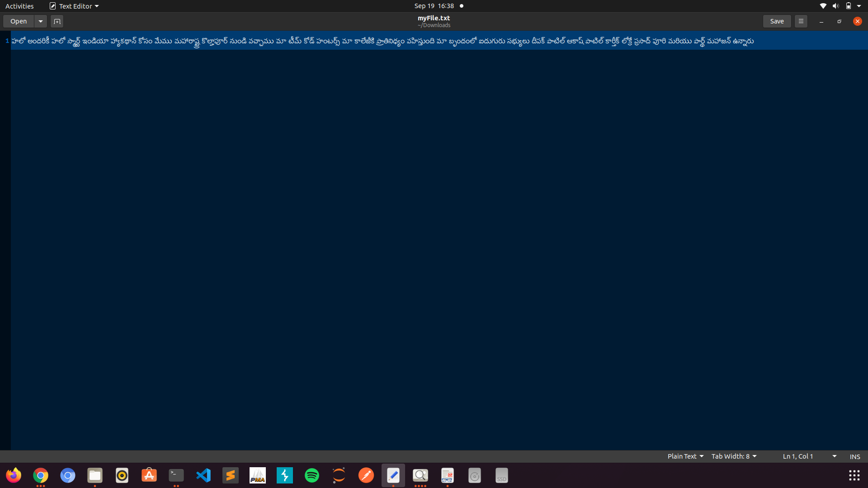Open the Firefox browser from dock

click(x=14, y=475)
